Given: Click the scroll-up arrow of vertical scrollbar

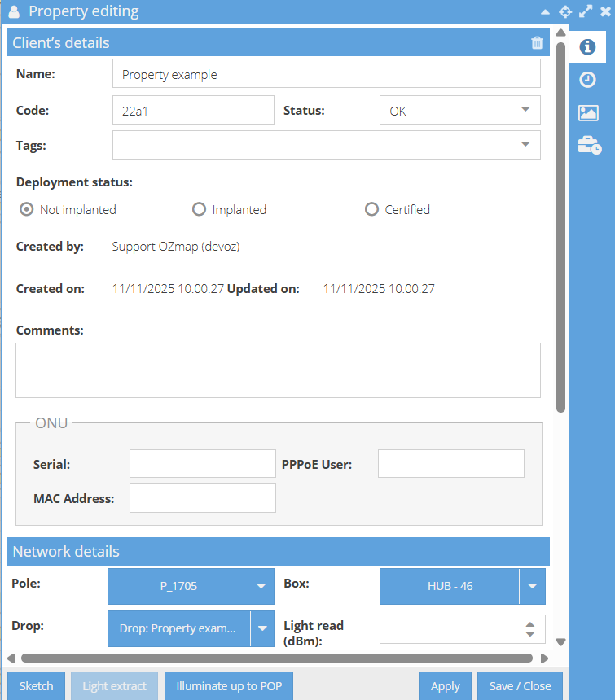Looking at the screenshot, I should [561, 33].
